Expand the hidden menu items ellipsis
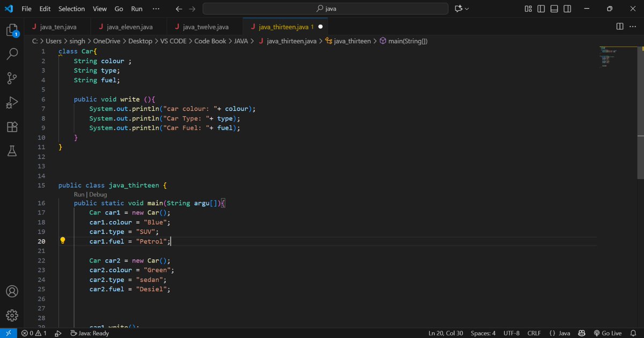This screenshot has height=338, width=644. (156, 9)
